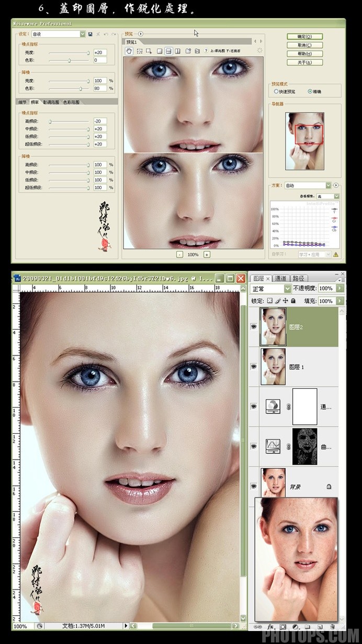
Task: Click the navigator face thumbnail
Action: [304, 141]
